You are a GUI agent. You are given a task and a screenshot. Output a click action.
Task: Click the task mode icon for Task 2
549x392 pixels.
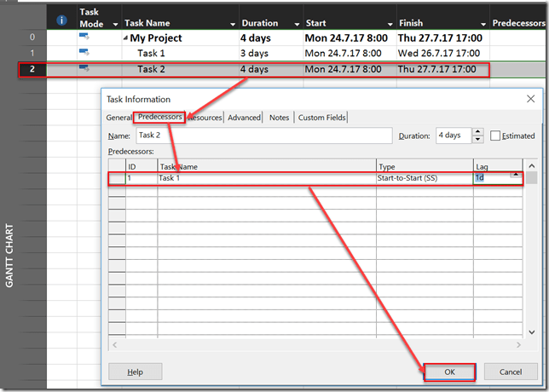84,68
